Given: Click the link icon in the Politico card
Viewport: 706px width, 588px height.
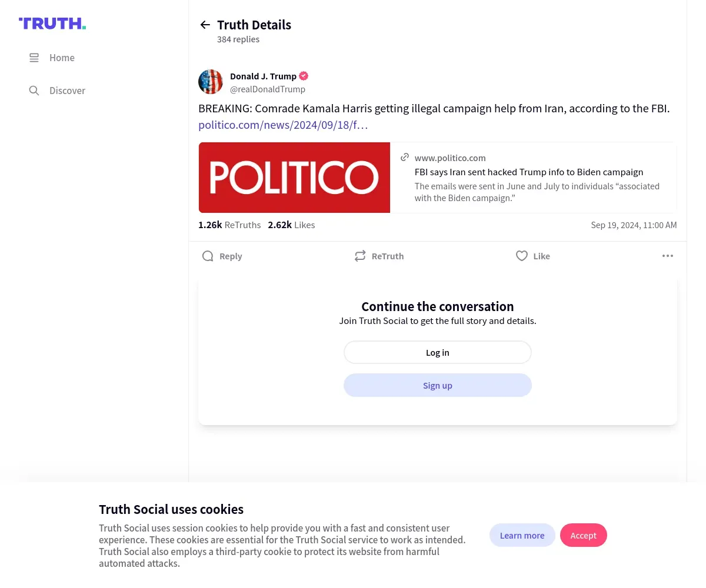Looking at the screenshot, I should click(x=405, y=157).
